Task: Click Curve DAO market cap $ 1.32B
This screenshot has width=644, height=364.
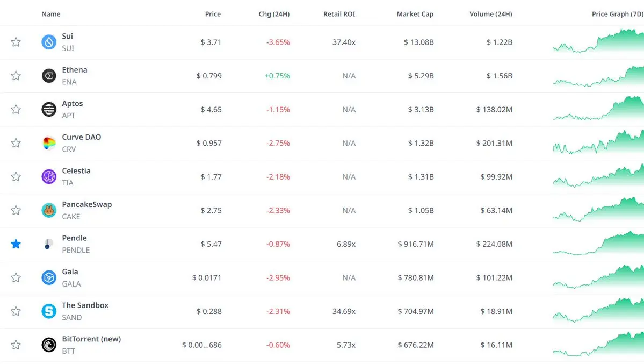Action: 421,143
